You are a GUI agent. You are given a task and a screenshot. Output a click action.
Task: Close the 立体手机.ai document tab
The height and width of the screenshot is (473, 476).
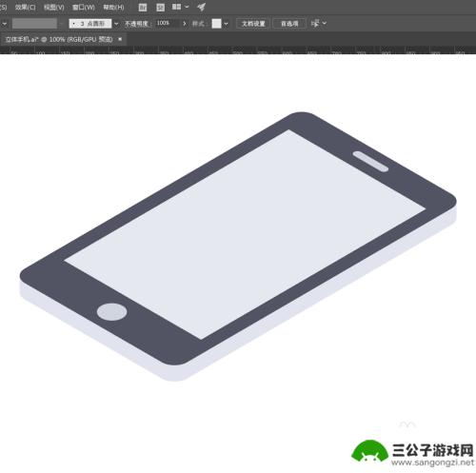pyautogui.click(x=120, y=39)
